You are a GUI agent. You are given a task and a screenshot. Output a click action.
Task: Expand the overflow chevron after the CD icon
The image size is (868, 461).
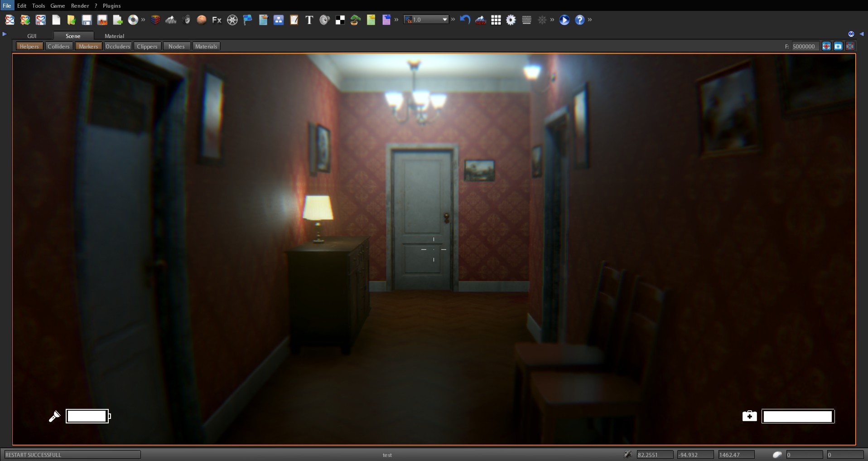click(x=143, y=20)
